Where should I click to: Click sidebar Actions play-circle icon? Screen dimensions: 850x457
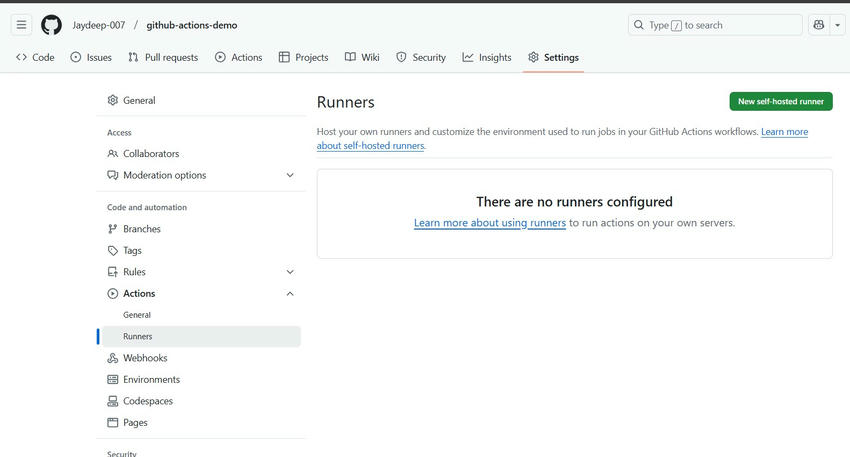(x=112, y=293)
